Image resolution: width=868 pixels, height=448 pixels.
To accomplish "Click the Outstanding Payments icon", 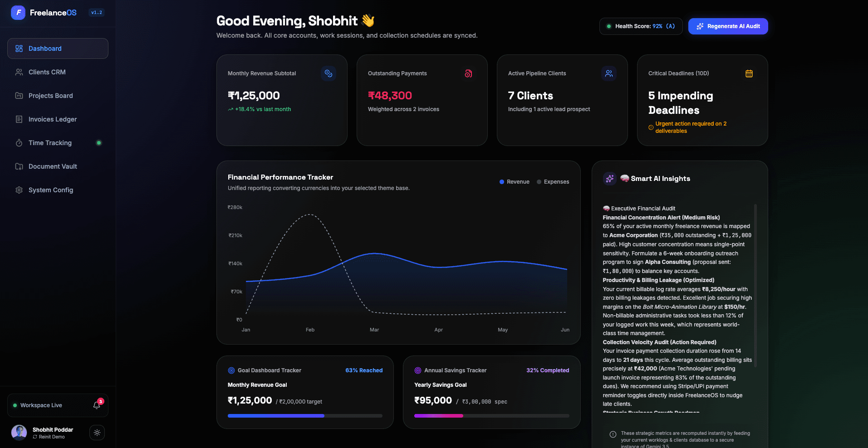I will point(469,73).
